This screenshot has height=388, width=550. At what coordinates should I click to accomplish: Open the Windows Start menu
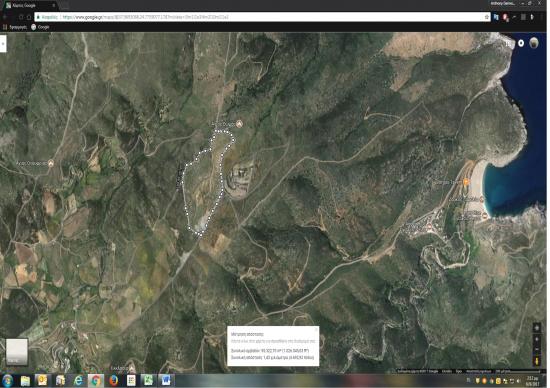(x=7, y=381)
